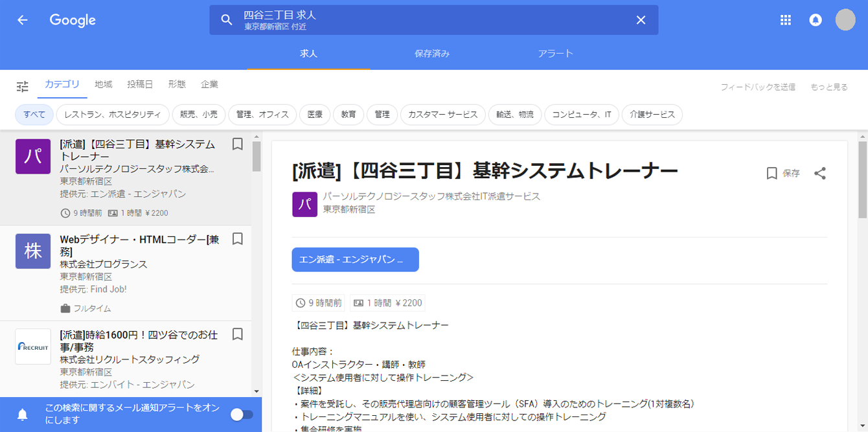Viewport: 868px width, 432px height.
Task: Click the search magnifier icon
Action: (227, 20)
